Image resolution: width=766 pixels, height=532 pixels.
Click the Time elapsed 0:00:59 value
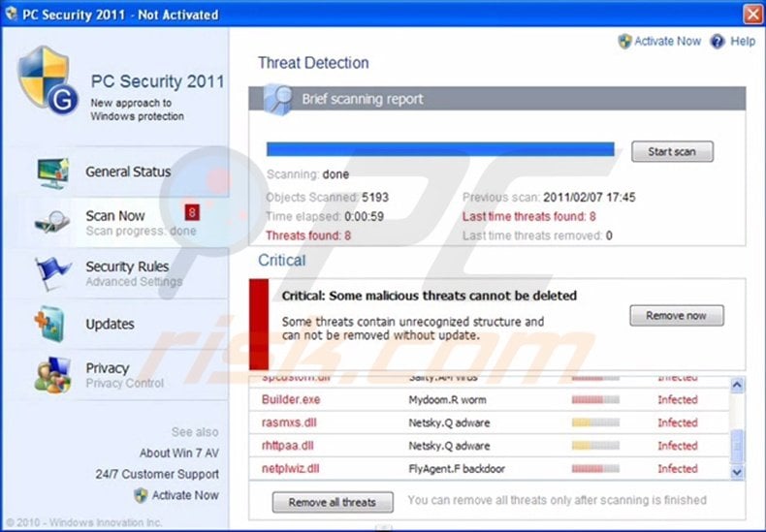364,217
